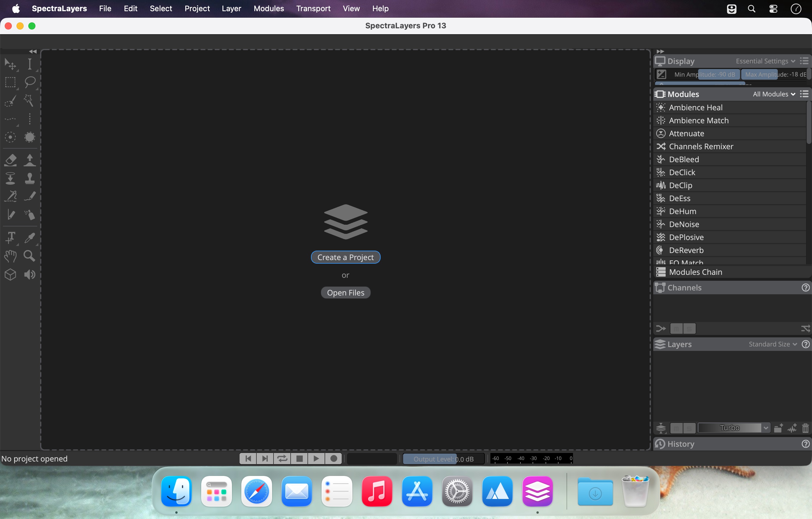Select the Brush Selection tool

(x=10, y=101)
